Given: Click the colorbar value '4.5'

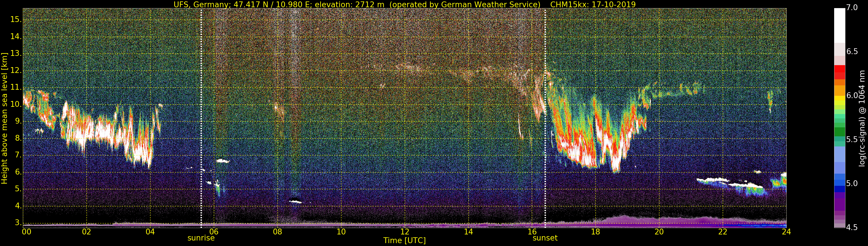Looking at the screenshot, I should tap(852, 227).
